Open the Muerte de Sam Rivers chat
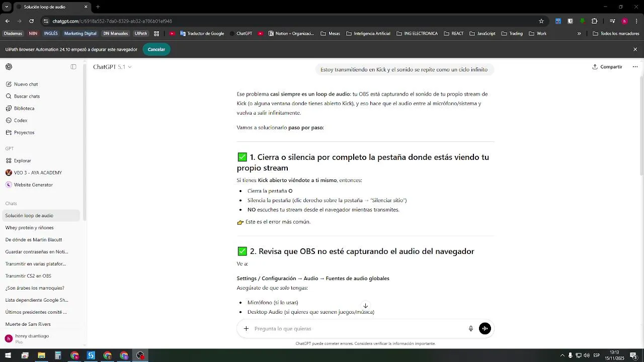The image size is (644, 362). tap(40, 324)
